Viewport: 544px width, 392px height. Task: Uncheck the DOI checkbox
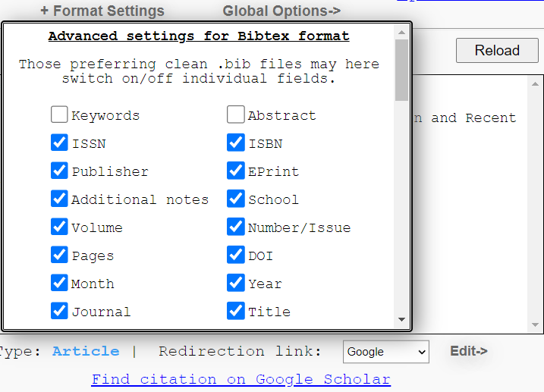[x=235, y=255]
